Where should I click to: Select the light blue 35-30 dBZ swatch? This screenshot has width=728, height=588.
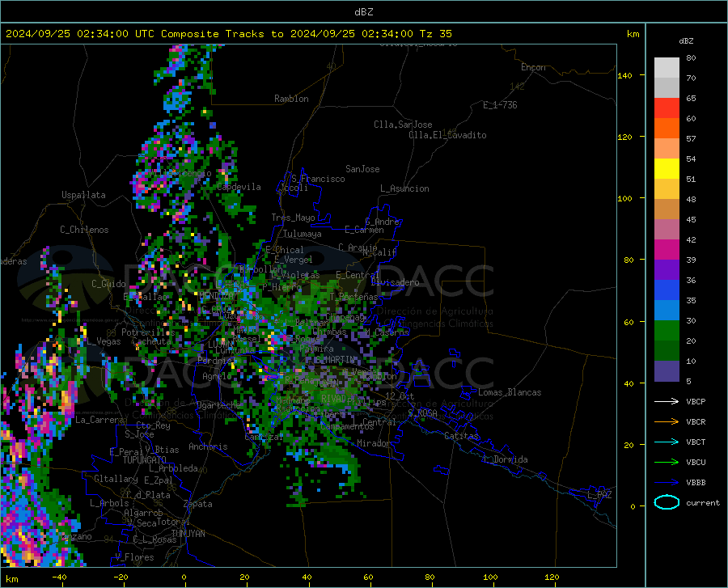point(667,311)
